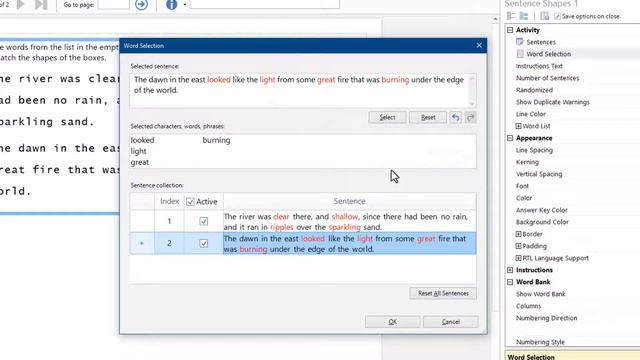This screenshot has width=640, height=360.
Task: Click the row selector marker for row 2
Action: click(x=142, y=243)
